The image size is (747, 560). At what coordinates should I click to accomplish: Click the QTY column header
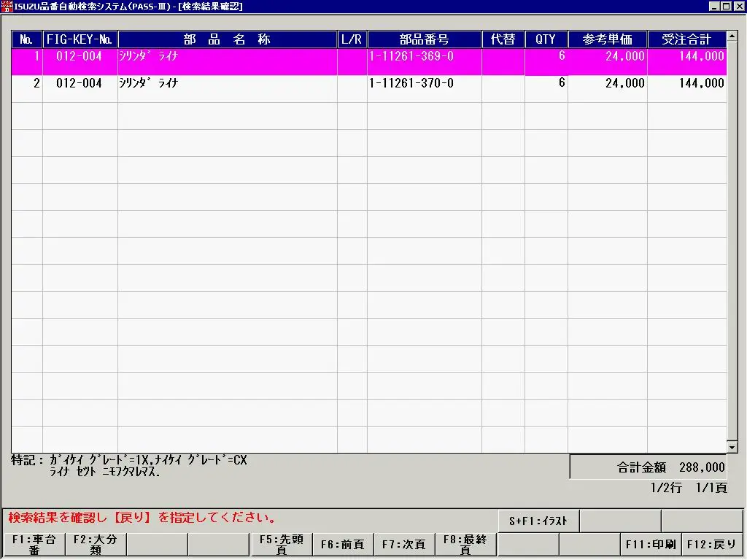[546, 39]
